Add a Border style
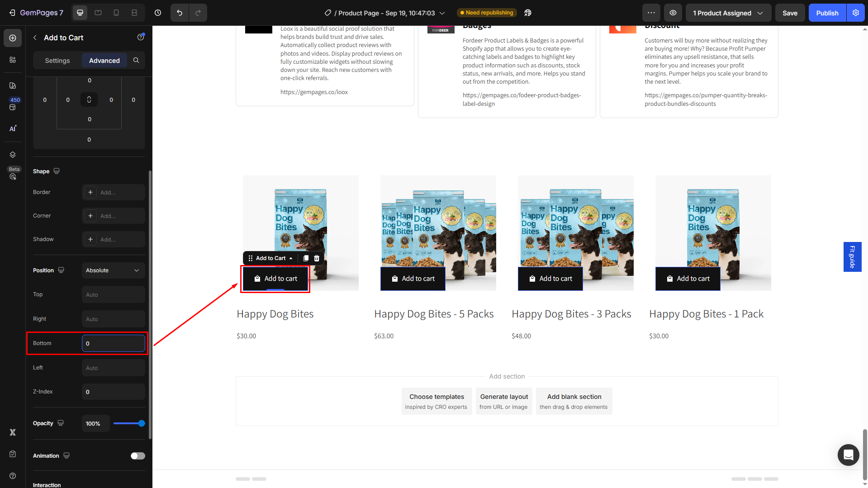The height and width of the screenshot is (488, 868). tap(113, 192)
